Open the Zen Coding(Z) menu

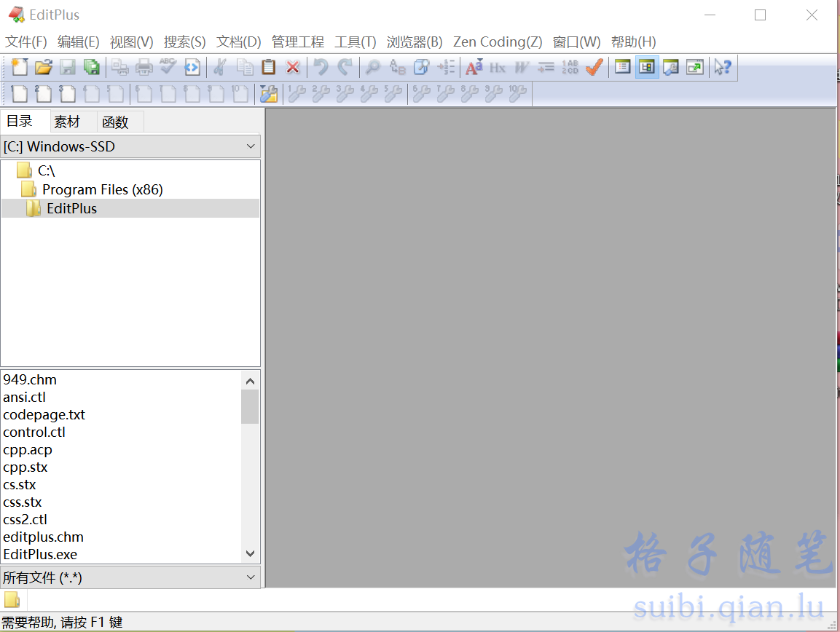point(498,42)
